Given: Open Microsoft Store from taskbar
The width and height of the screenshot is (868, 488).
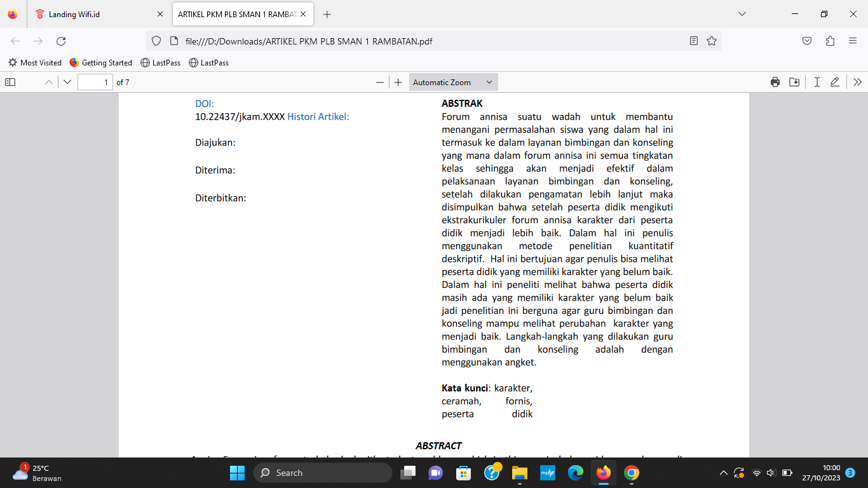Looking at the screenshot, I should (x=463, y=473).
